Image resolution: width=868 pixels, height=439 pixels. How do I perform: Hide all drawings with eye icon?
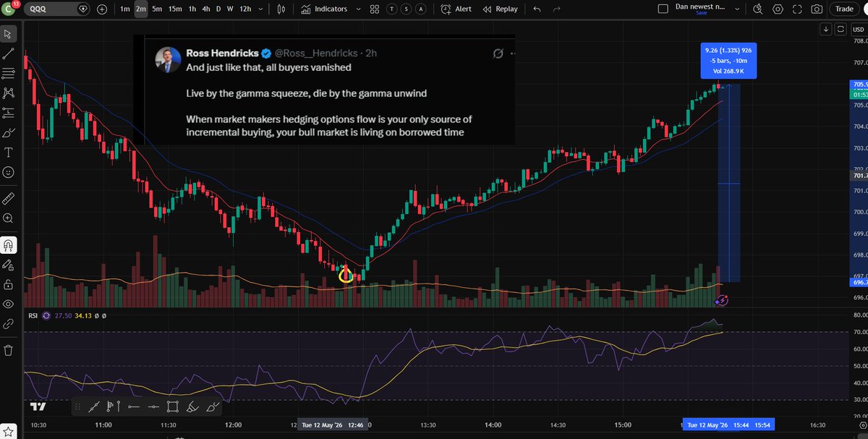8,304
